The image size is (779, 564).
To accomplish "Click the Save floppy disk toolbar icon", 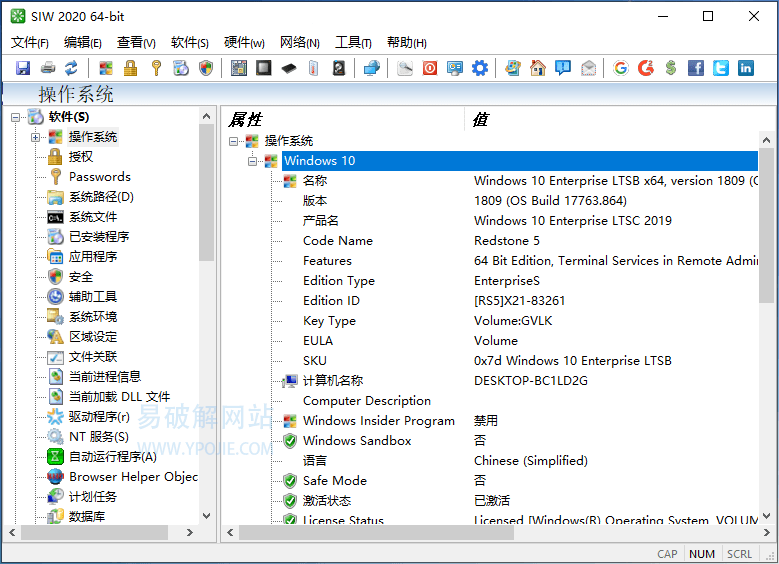I will 23,68.
